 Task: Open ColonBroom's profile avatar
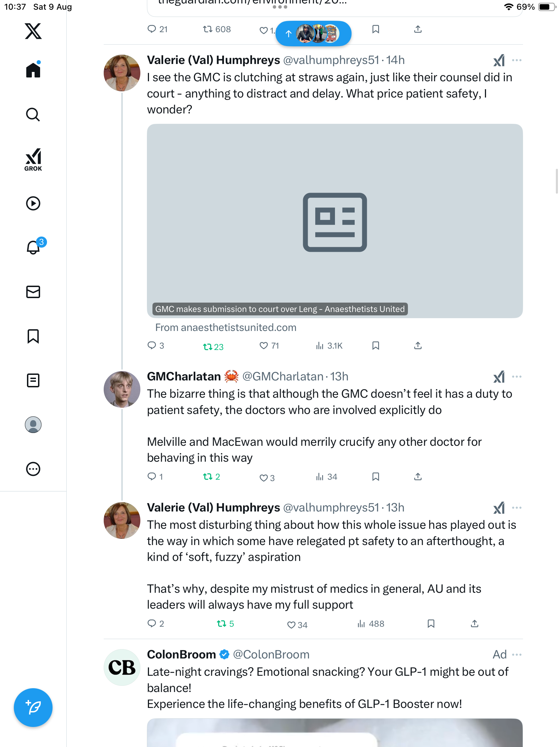122,667
